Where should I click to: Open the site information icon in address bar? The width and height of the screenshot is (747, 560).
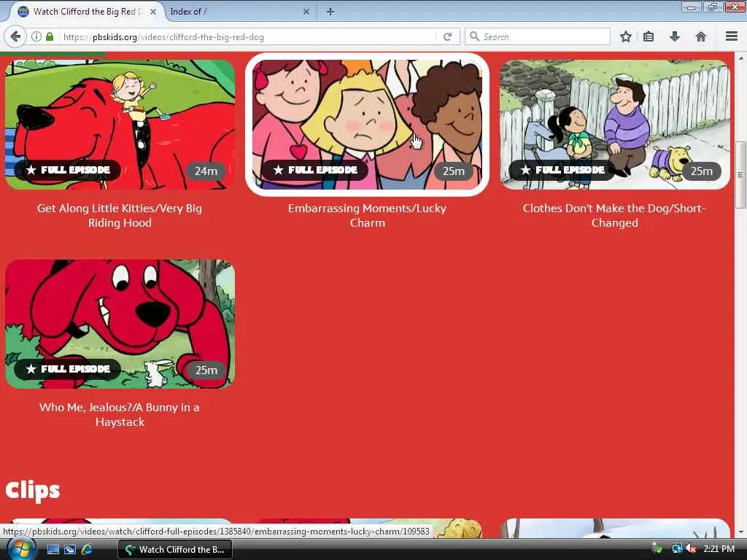(x=36, y=36)
